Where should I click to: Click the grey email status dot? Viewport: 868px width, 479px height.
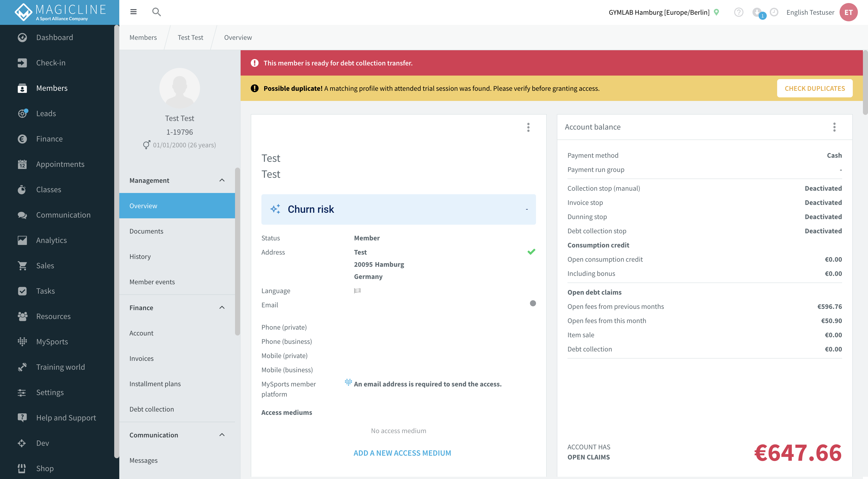[533, 303]
